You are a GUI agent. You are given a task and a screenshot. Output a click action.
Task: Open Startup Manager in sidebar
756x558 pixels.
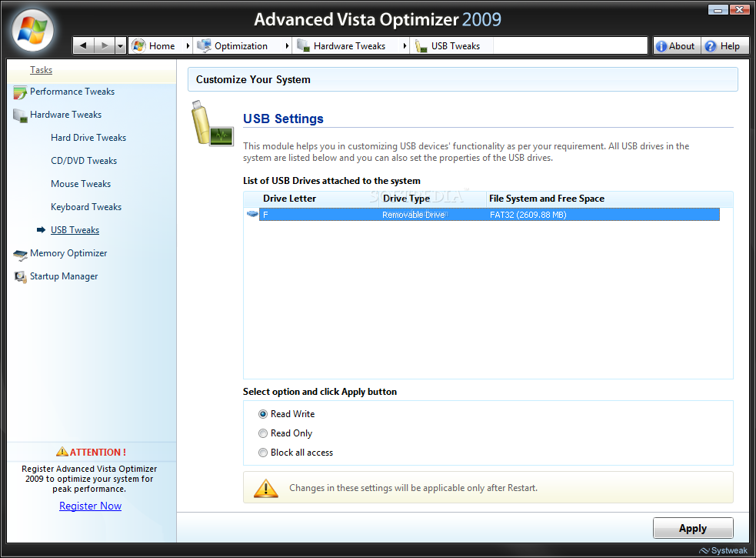(64, 276)
